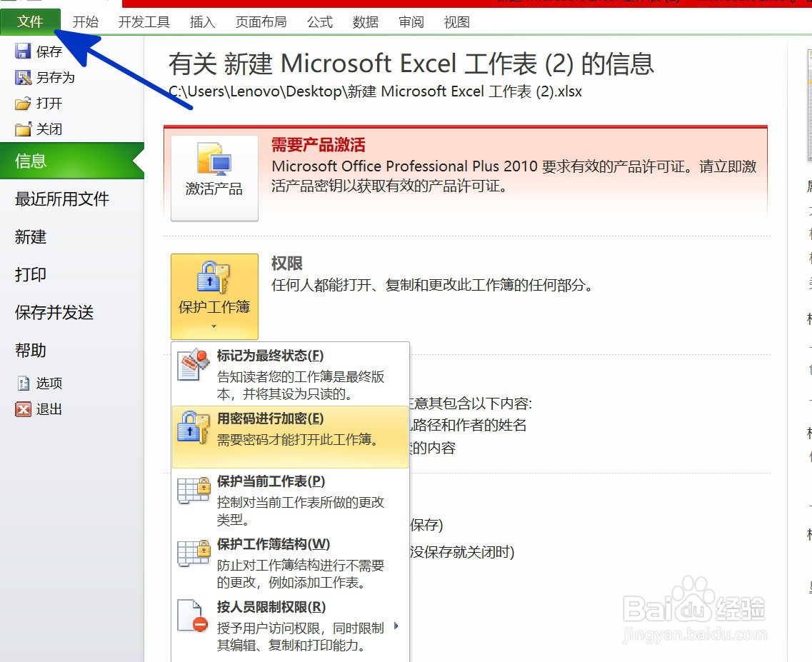Image resolution: width=812 pixels, height=662 pixels.
Task: Switch to the 开发工具 ribbon tab
Action: point(144,21)
